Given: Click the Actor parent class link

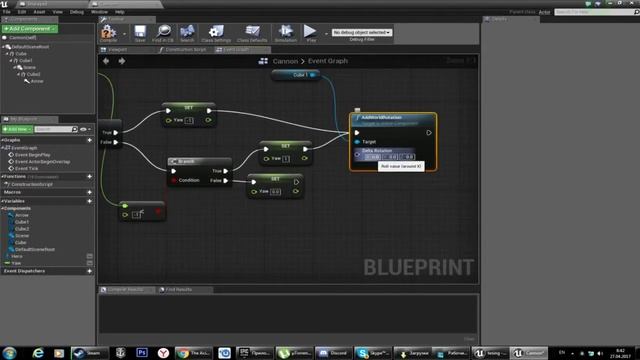Looking at the screenshot, I should point(544,12).
